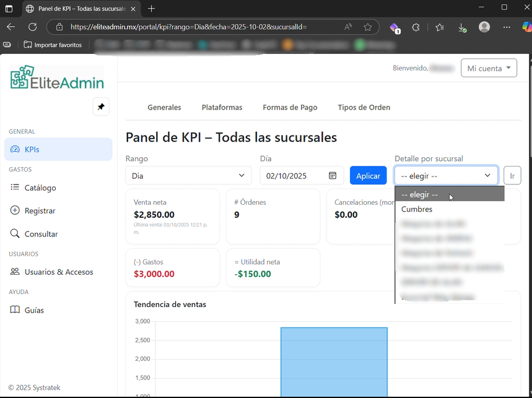Screen dimensions: 532x398
Task: Collapse the Detalle por sucursal dropdown
Action: (x=446, y=176)
